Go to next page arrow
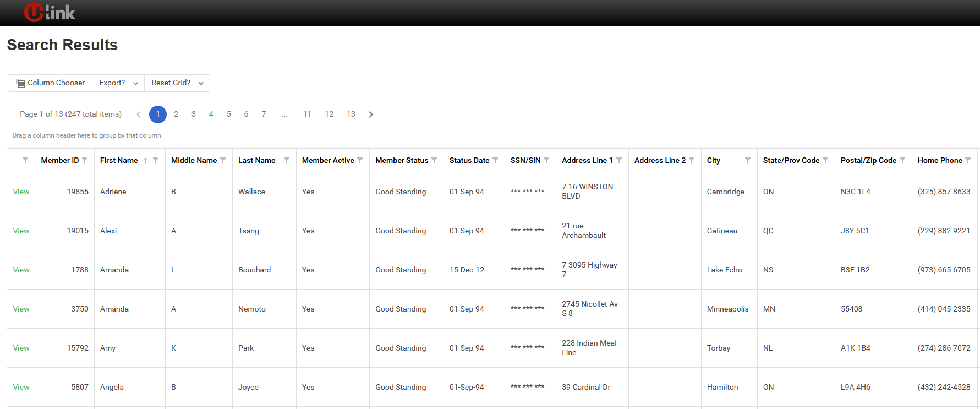 pyautogui.click(x=371, y=114)
